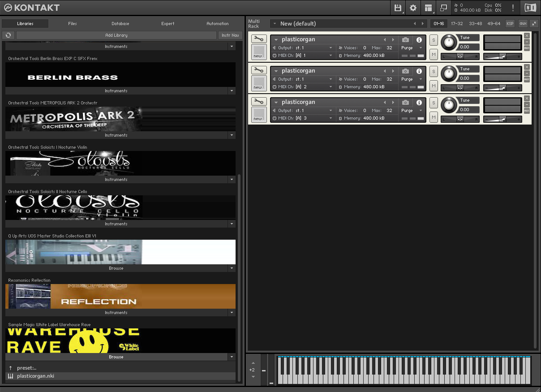Collapse all rack headers using the rack minimize icon
Viewport: 541px width, 392px height.
(534, 23)
